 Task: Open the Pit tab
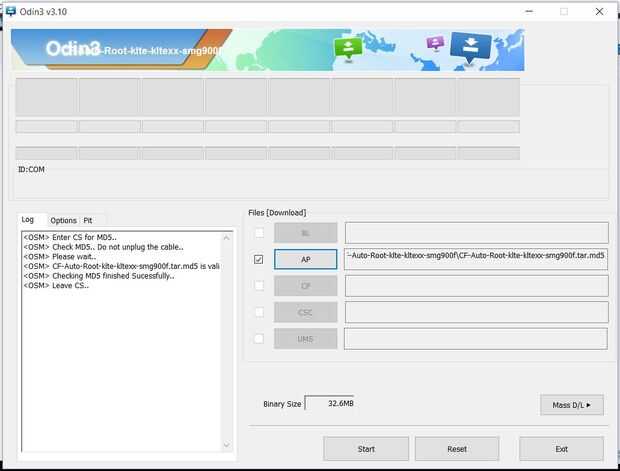coord(88,220)
